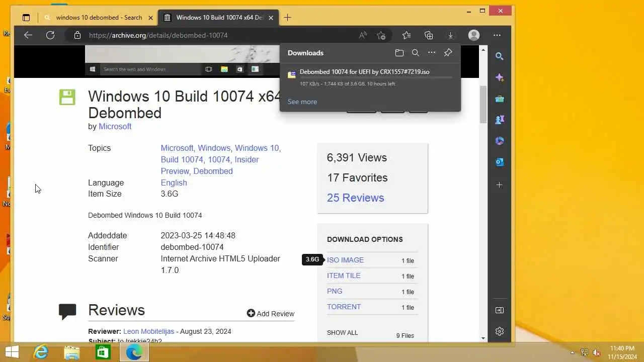Screen dimensions: 644x362
Task: Select the Windows 10 Build 10074 x64 tab
Action: point(219,18)
